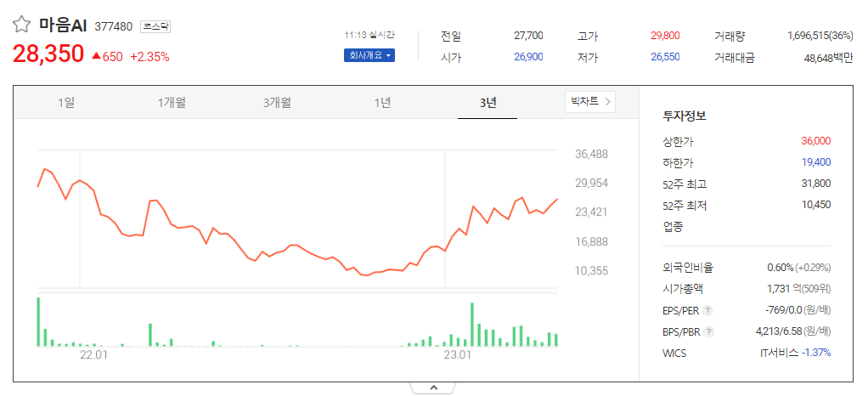Switch chart to 3개월 tab
Viewport: 868px width, 396px height.
[x=277, y=103]
